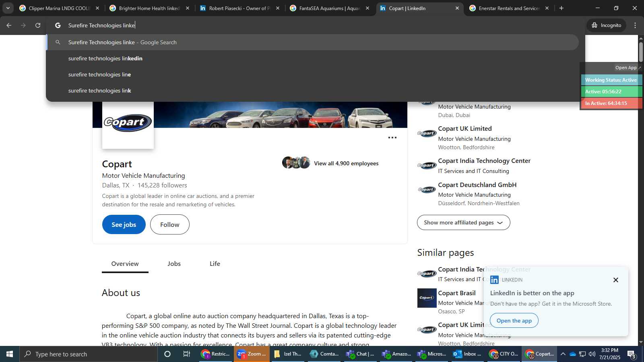
Task: Go back to previous page
Action: pos(9,25)
